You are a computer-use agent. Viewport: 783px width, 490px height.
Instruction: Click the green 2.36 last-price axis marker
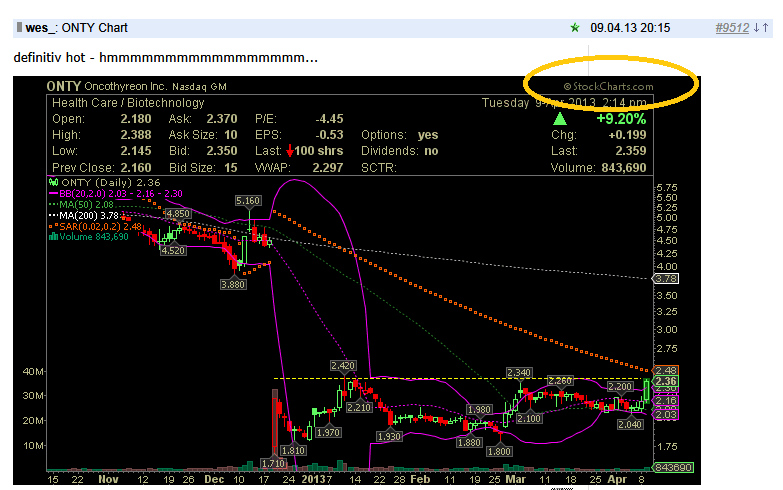[666, 382]
